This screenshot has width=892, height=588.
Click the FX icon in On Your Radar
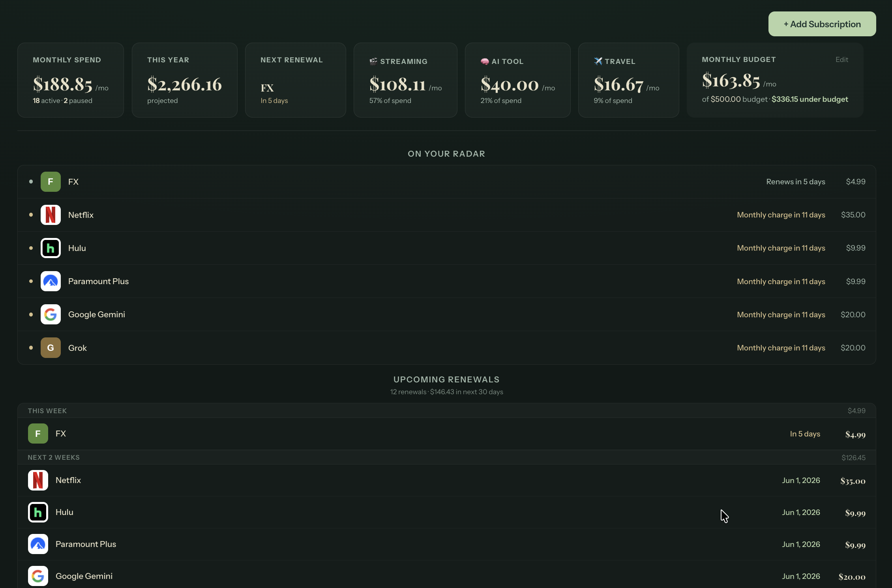pyautogui.click(x=51, y=182)
